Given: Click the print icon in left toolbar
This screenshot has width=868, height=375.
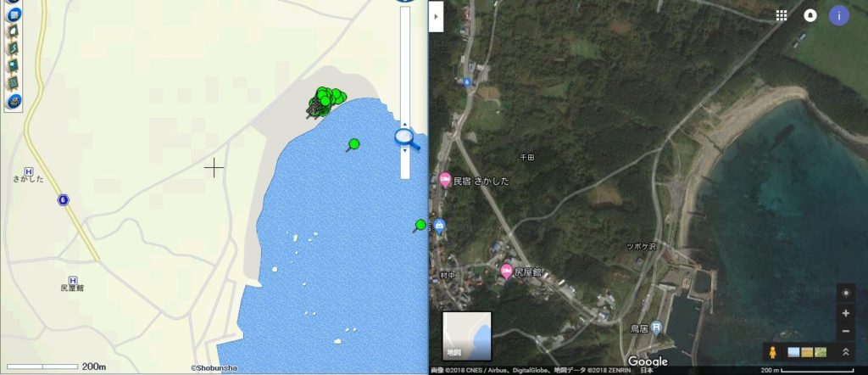Looking at the screenshot, I should (14, 101).
